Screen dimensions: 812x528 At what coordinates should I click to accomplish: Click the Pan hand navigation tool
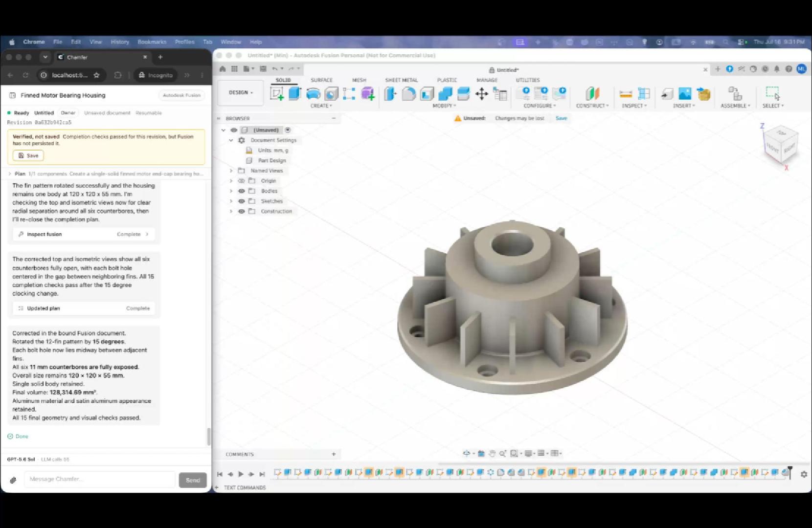click(492, 453)
